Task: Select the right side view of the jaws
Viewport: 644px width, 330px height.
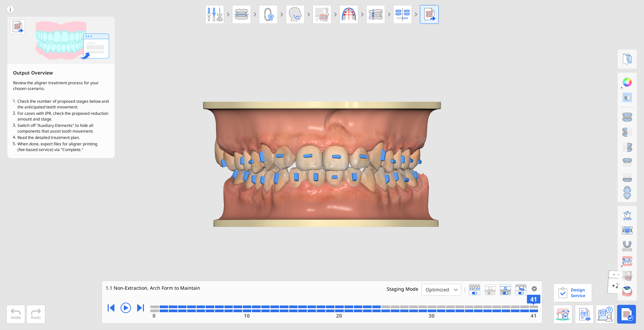Action: coord(627,132)
